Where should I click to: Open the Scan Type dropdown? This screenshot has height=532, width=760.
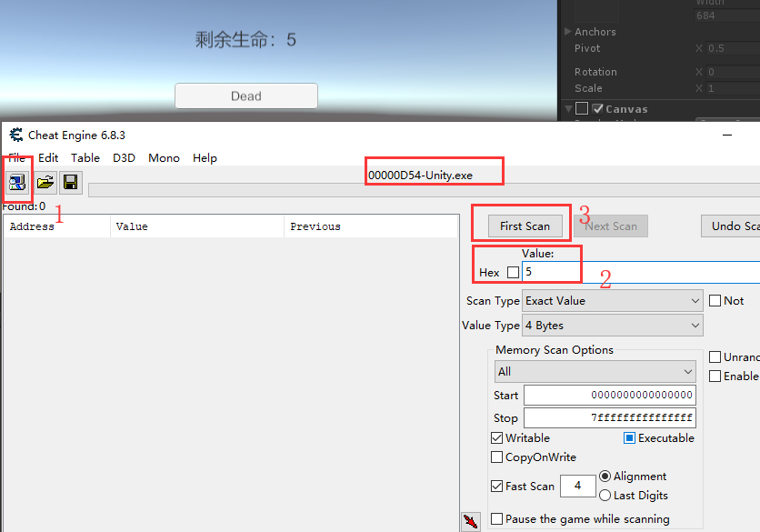(612, 300)
